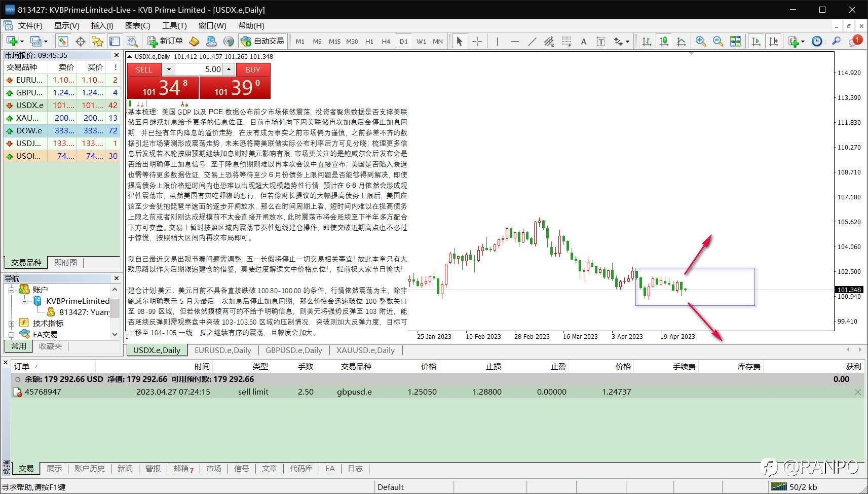868x494 pixels.
Task: Select the trendline drawing tool
Action: (x=532, y=41)
